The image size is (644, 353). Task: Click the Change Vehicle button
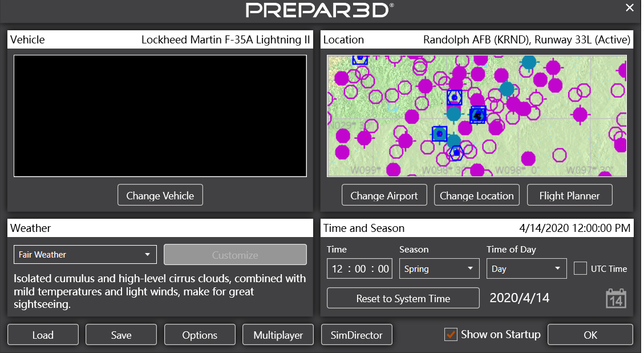coord(160,195)
